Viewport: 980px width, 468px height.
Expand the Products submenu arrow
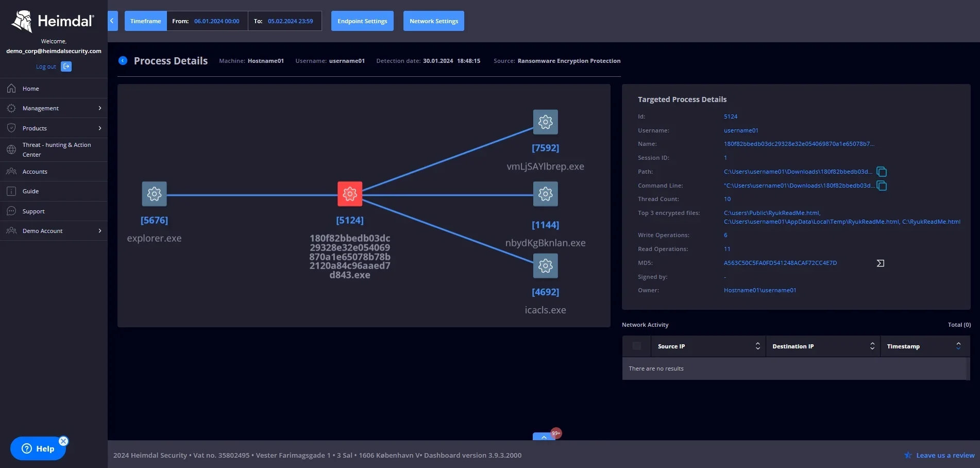pyautogui.click(x=100, y=128)
